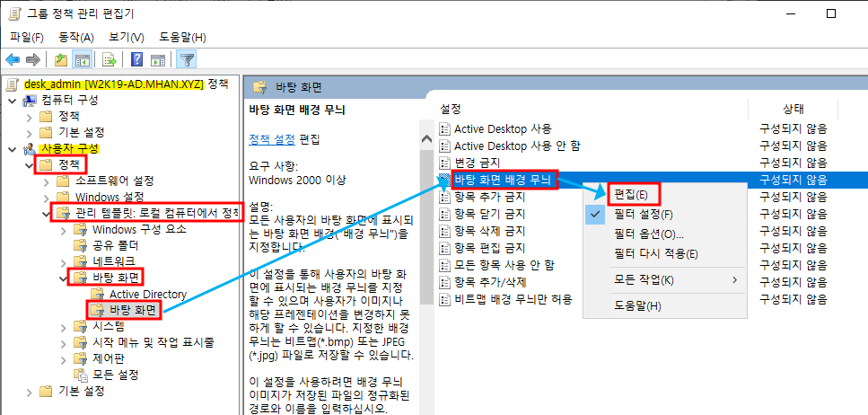Screen dimensions: 868x415
Task: Click policy icon beside 비트맵 배경 무늬만 허용
Action: pos(444,300)
